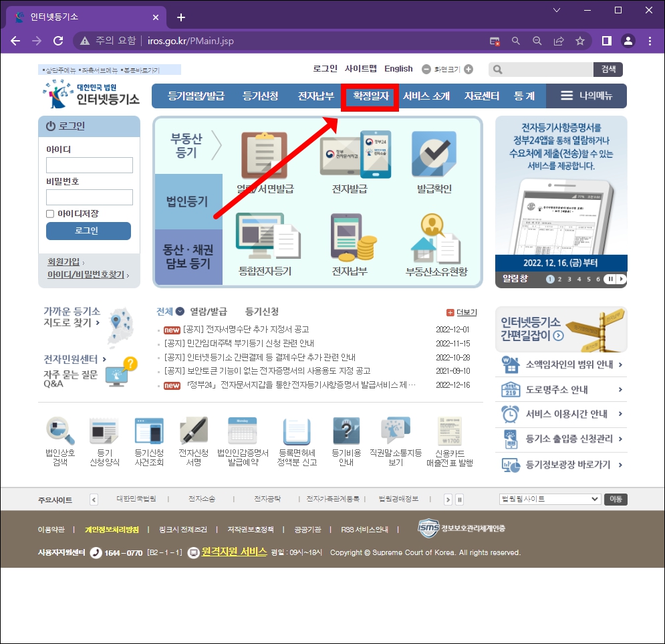Select the 확정일자 menu tab
The height and width of the screenshot is (644, 665).
click(370, 96)
